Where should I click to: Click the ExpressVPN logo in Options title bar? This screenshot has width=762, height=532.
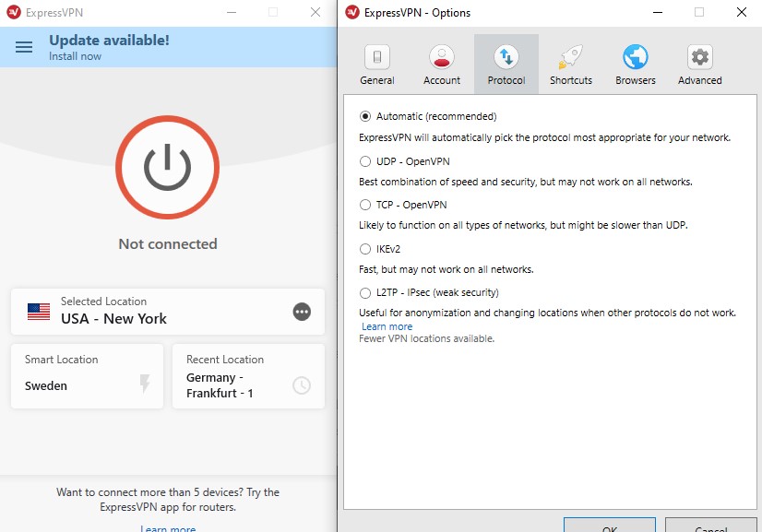click(x=352, y=12)
